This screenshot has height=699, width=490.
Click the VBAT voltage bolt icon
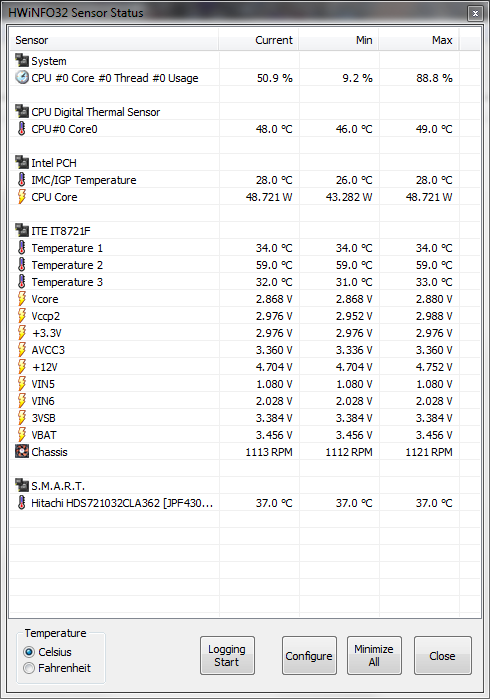(x=21, y=434)
